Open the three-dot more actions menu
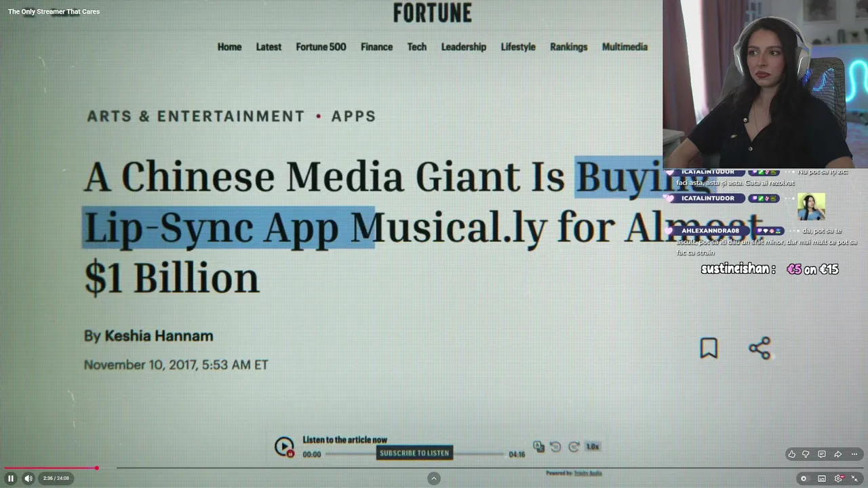 [854, 454]
